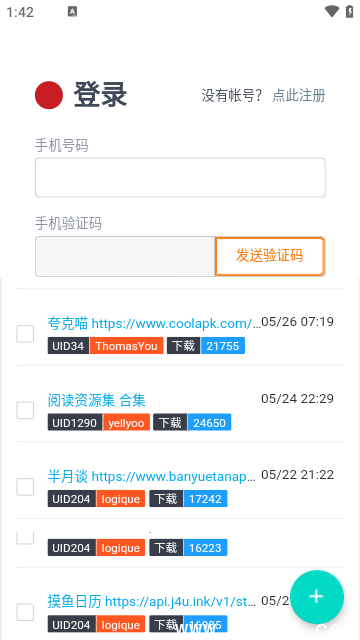The width and height of the screenshot is (360, 640).
Task: Click the red circle logo beside 登录
Action: coord(49,95)
